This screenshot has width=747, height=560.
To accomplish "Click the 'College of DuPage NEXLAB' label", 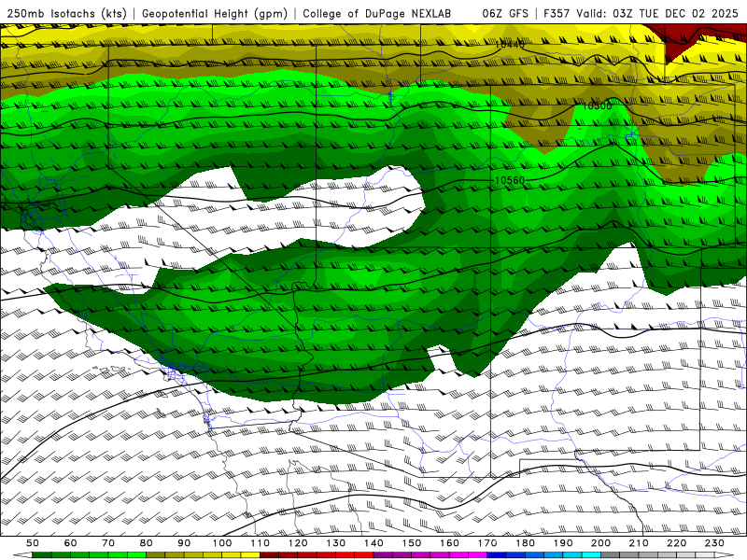I will pyautogui.click(x=377, y=13).
